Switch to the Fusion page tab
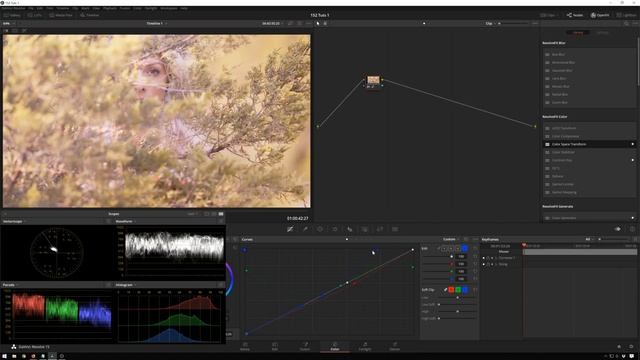 click(305, 347)
